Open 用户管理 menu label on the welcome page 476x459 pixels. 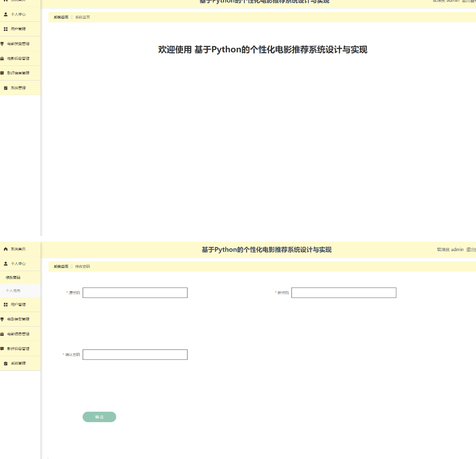tap(18, 29)
